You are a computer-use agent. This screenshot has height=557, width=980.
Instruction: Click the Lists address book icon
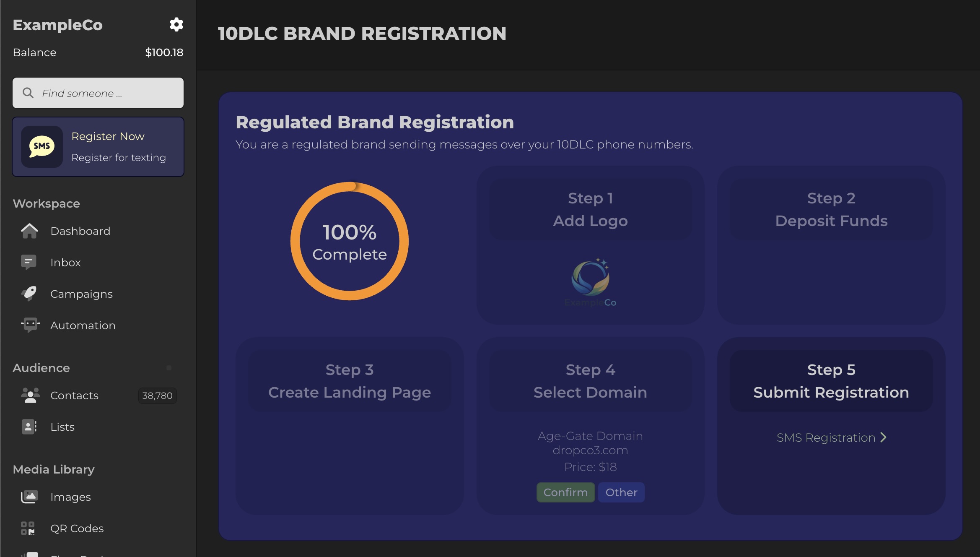click(x=29, y=427)
